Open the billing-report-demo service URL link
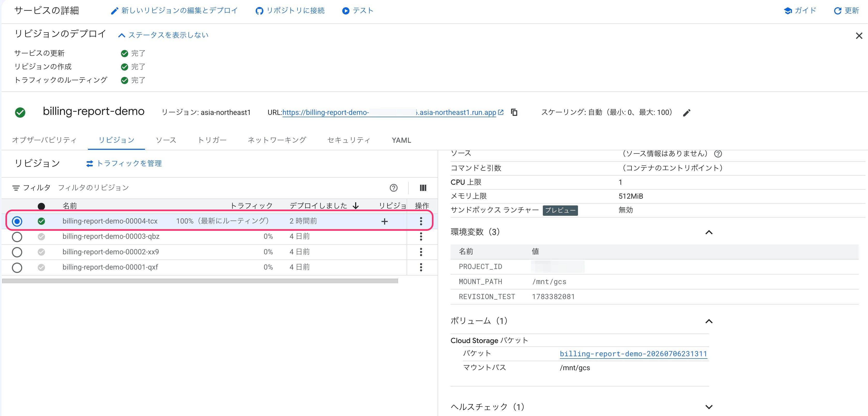 click(389, 113)
